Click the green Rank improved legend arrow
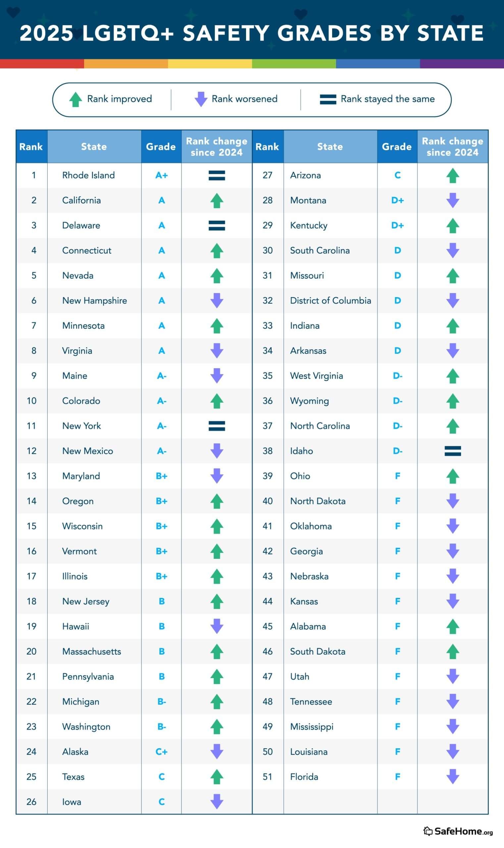This screenshot has height=848, width=504. (76, 99)
